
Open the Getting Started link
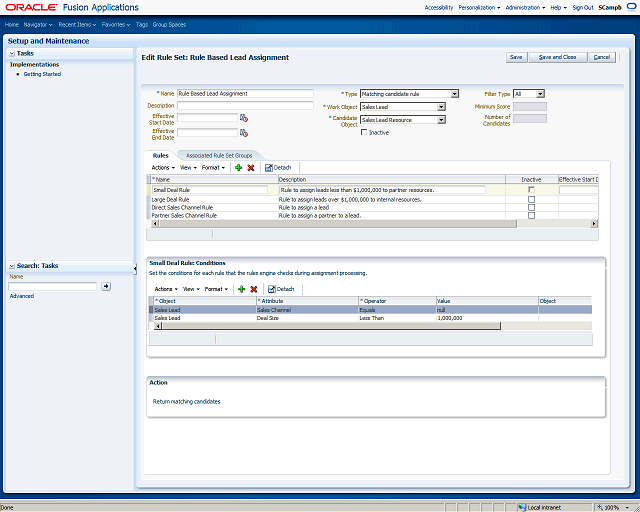(42, 74)
